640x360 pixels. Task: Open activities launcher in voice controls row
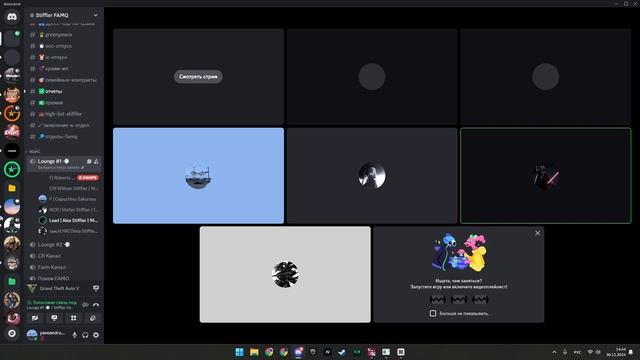click(73, 318)
